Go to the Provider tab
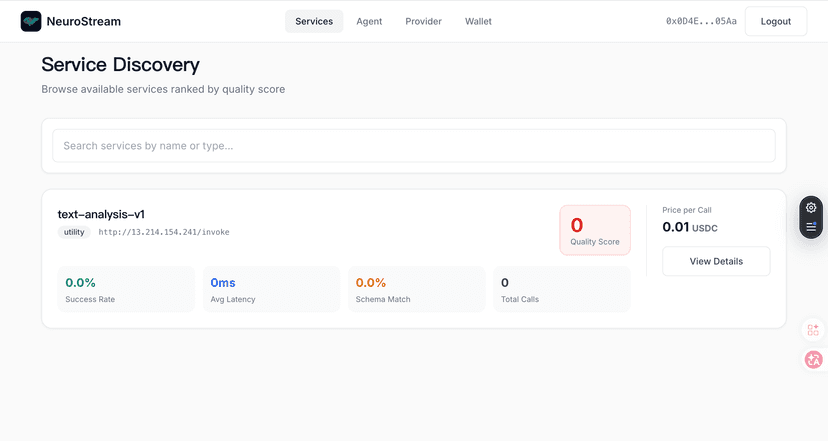 click(x=423, y=21)
